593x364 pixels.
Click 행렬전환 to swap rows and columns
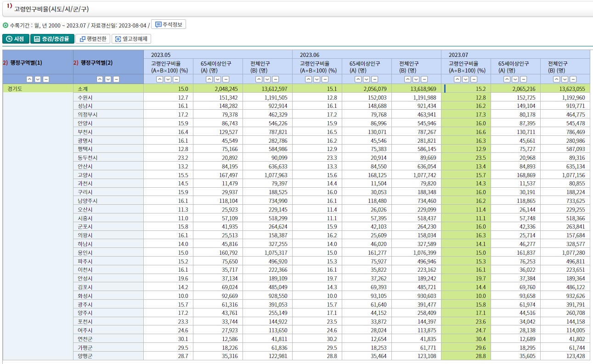[93, 39]
